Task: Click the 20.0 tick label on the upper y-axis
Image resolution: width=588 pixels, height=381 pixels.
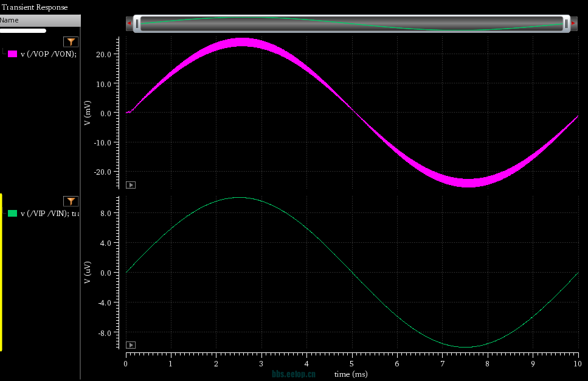Action: (x=103, y=54)
